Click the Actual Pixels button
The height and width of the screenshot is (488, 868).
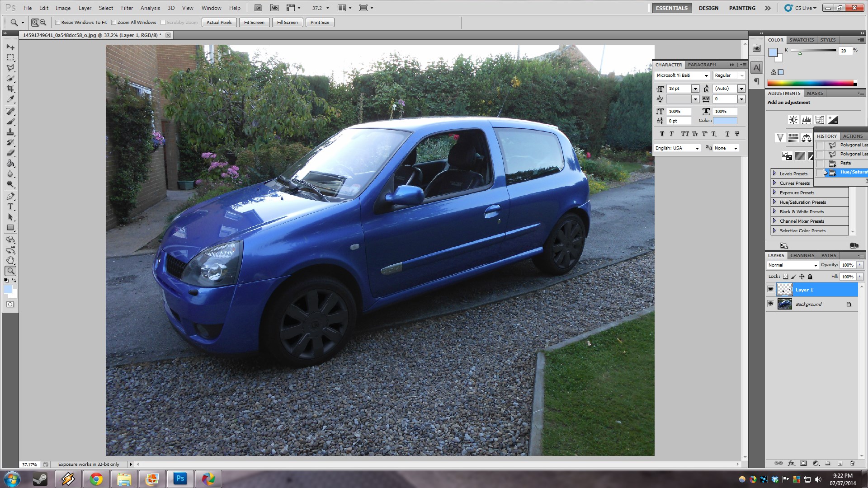pos(219,23)
